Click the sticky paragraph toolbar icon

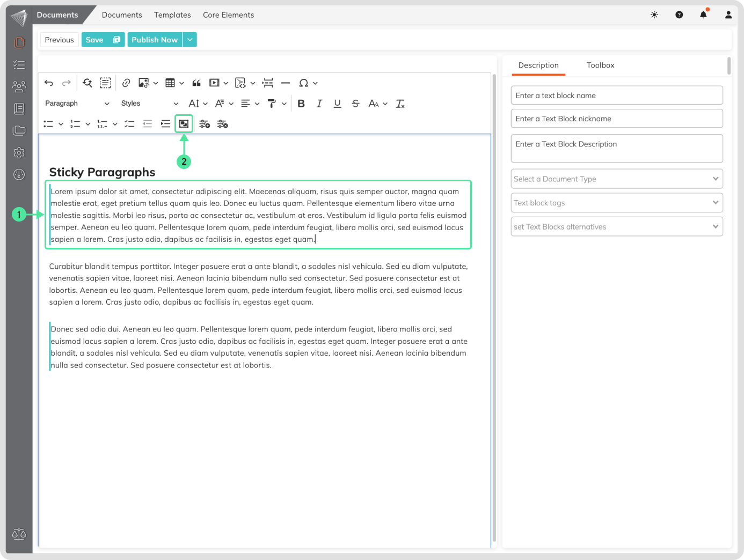tap(184, 124)
